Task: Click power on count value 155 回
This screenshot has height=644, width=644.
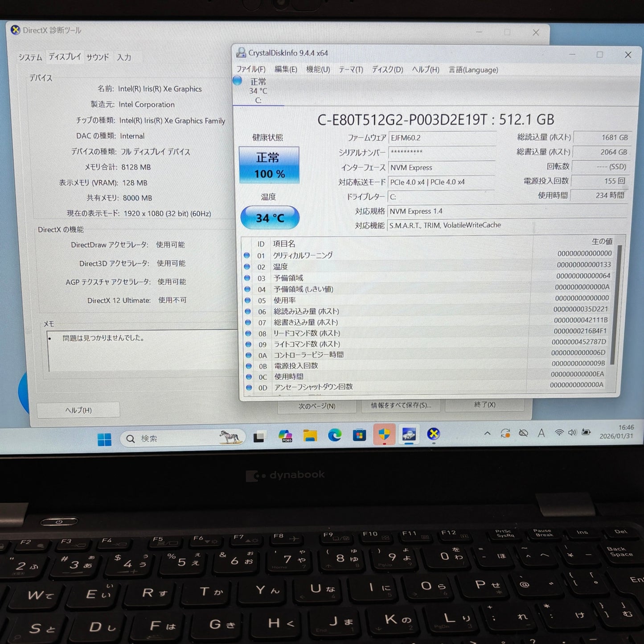Action: click(599, 181)
